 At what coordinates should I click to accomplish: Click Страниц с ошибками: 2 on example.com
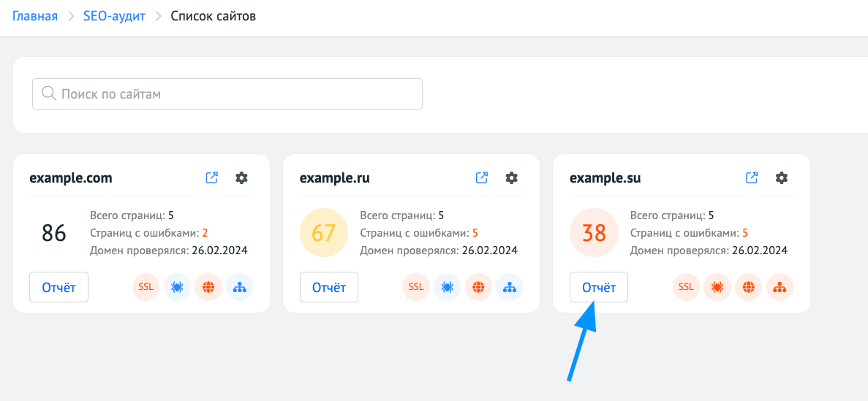tap(148, 233)
